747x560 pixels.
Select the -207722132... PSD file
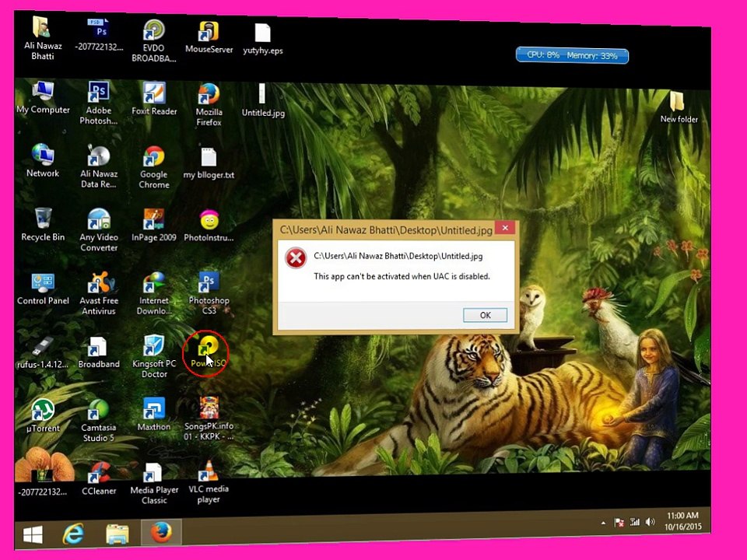(x=99, y=35)
